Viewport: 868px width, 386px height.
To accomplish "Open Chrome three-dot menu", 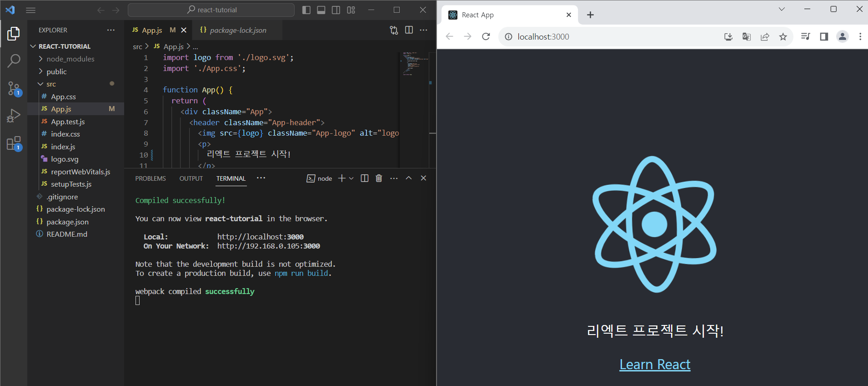I will pos(860,37).
